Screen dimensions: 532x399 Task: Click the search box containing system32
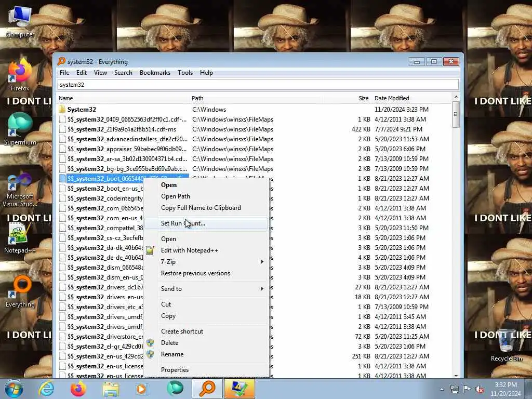(258, 85)
